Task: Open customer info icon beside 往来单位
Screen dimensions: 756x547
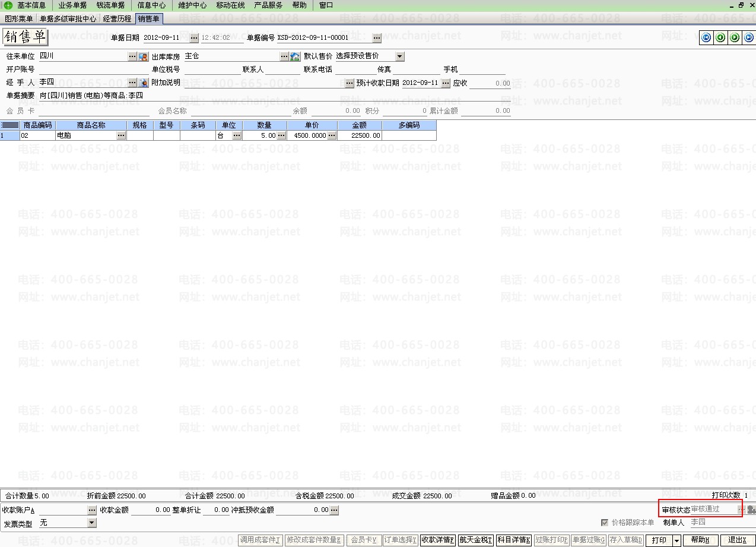Action: pyautogui.click(x=143, y=56)
